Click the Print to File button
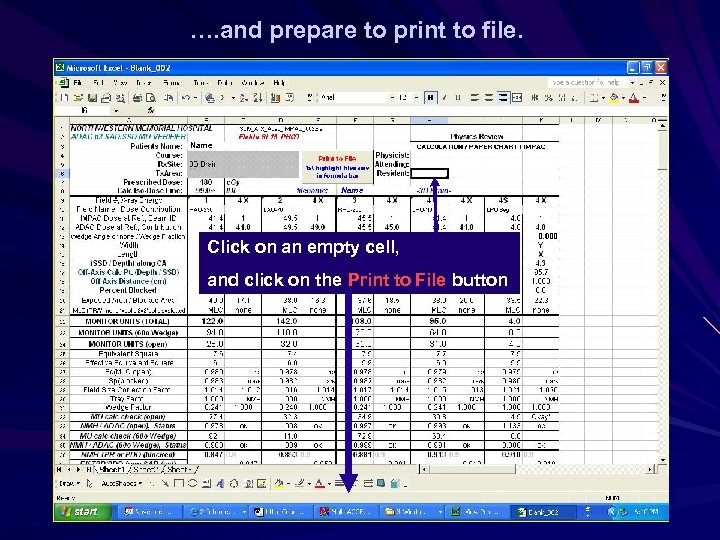Viewport: 720px width, 540px height. [x=337, y=167]
